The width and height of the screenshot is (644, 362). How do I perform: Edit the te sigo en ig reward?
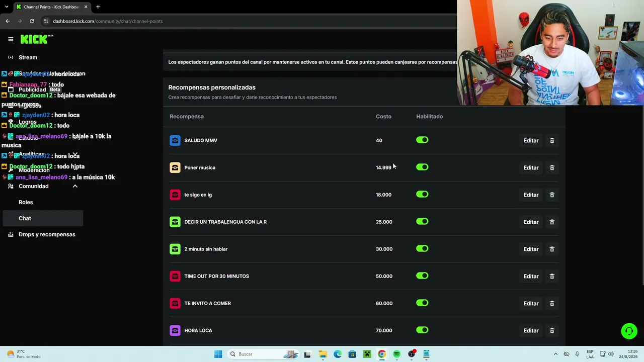point(531,195)
